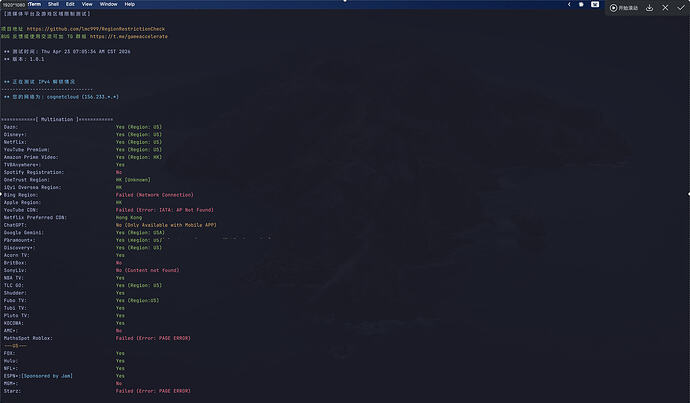Click the 'Hong Kong' Netflix Preferred CDN result
690x403 pixels.
pyautogui.click(x=129, y=217)
